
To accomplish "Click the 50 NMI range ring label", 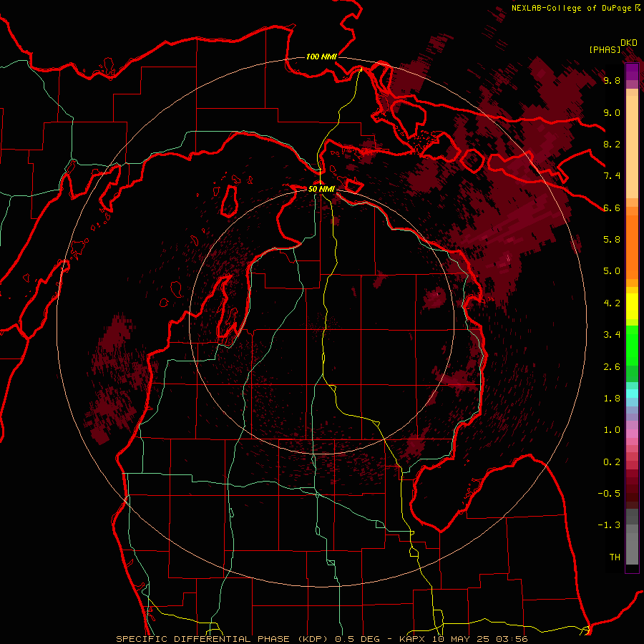I will pos(321,189).
